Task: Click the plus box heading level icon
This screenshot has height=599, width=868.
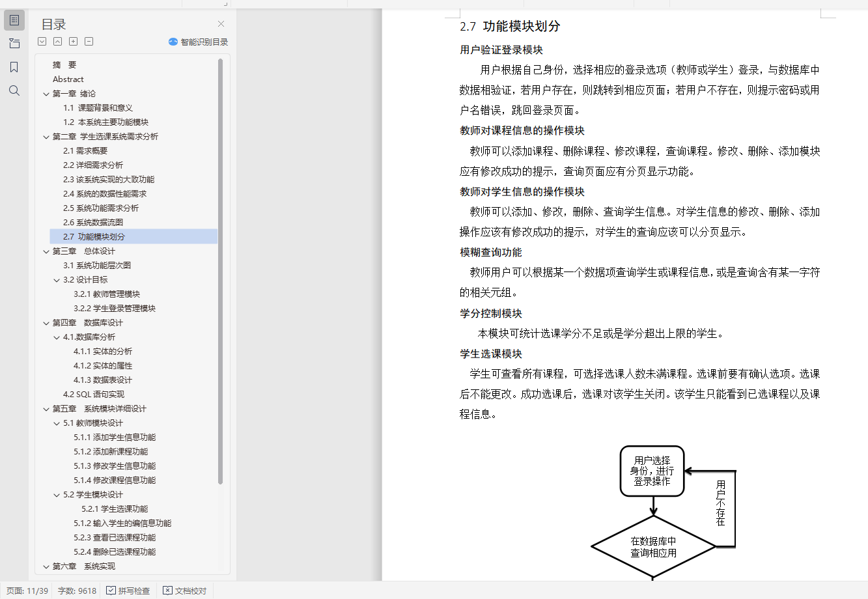Action: 74,42
